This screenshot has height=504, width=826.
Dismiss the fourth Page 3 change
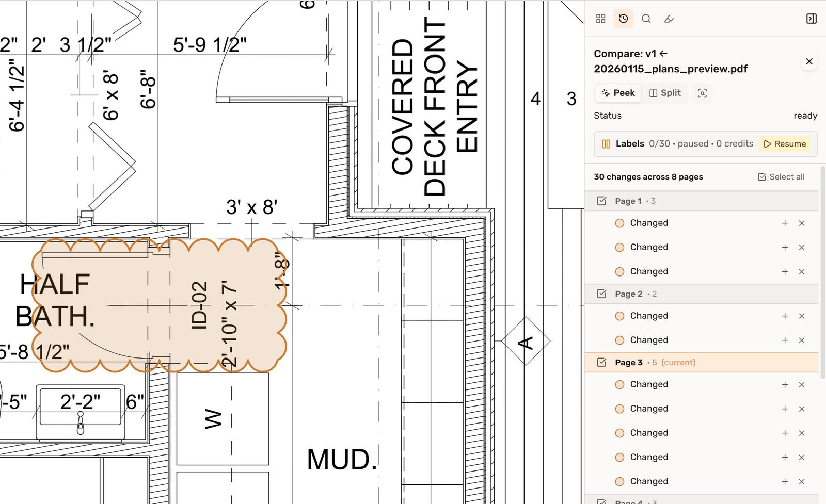click(802, 458)
